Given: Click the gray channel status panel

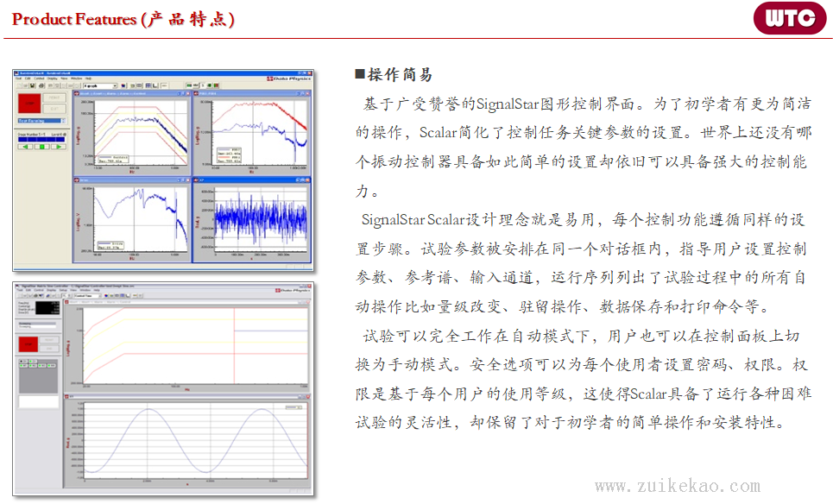Looking at the screenshot, I should (x=38, y=376).
